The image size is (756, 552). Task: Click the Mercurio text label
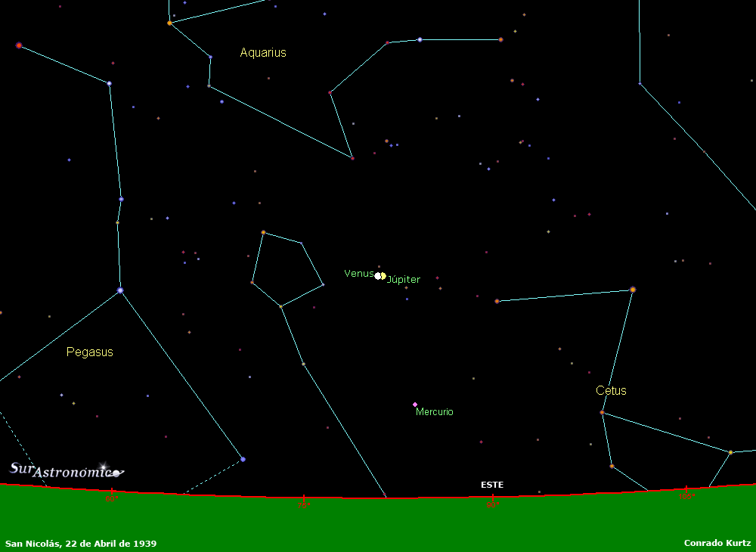435,412
